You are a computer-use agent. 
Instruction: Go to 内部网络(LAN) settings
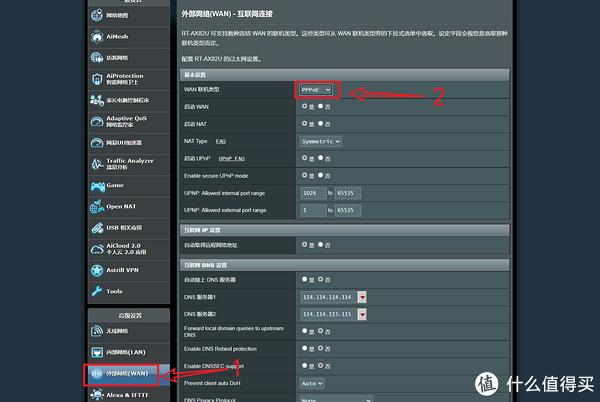[129, 352]
